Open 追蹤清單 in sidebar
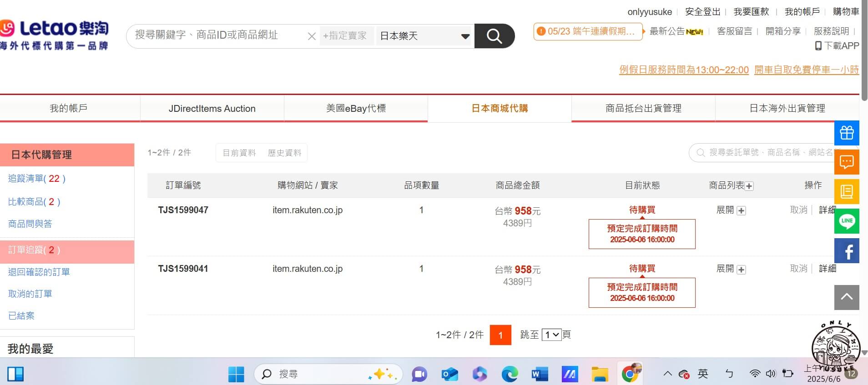This screenshot has width=868, height=385. point(37,179)
